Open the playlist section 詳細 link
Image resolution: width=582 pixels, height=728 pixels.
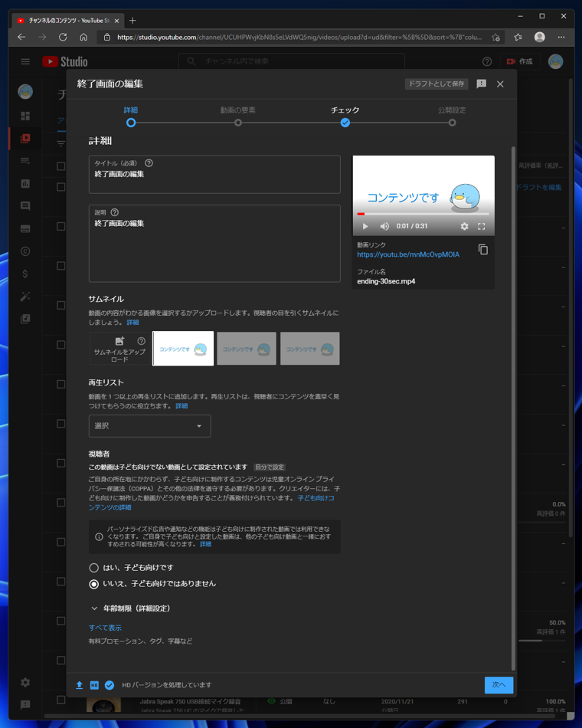click(181, 406)
